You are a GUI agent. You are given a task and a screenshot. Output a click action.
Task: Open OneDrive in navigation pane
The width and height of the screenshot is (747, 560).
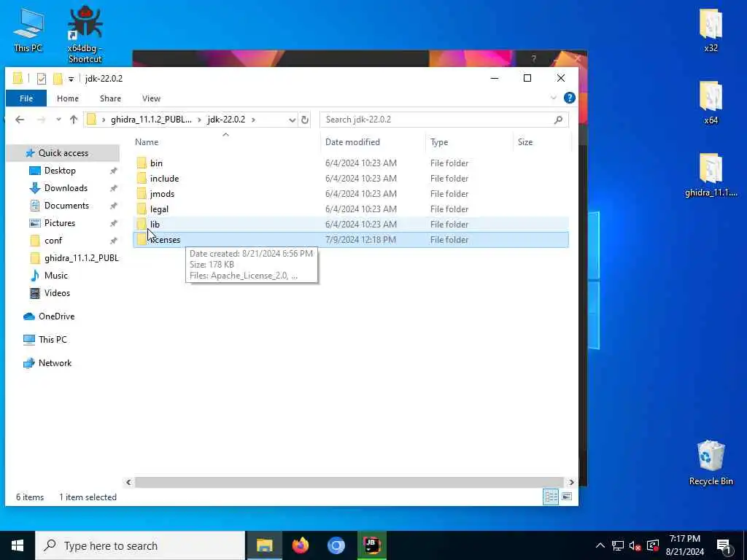click(56, 316)
